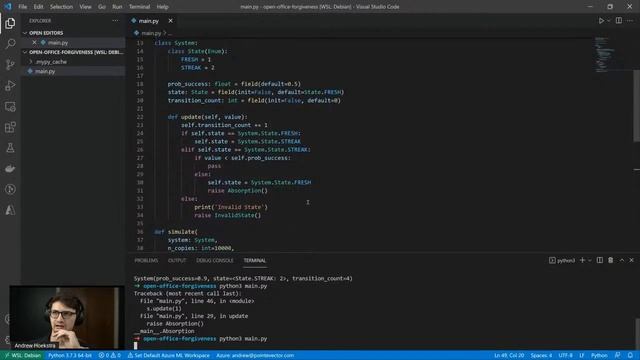The height and width of the screenshot is (360, 640).
Task: Run Python file with play button
Action: coord(601,20)
